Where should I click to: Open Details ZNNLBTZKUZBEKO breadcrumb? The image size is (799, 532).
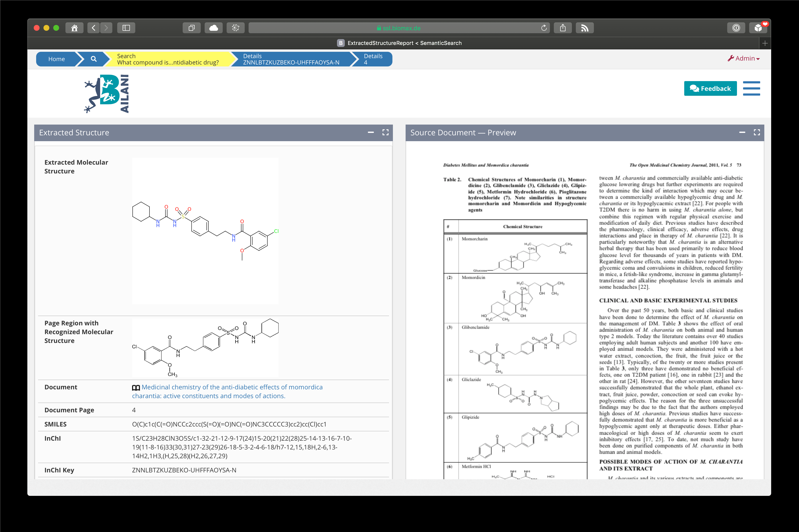click(291, 59)
